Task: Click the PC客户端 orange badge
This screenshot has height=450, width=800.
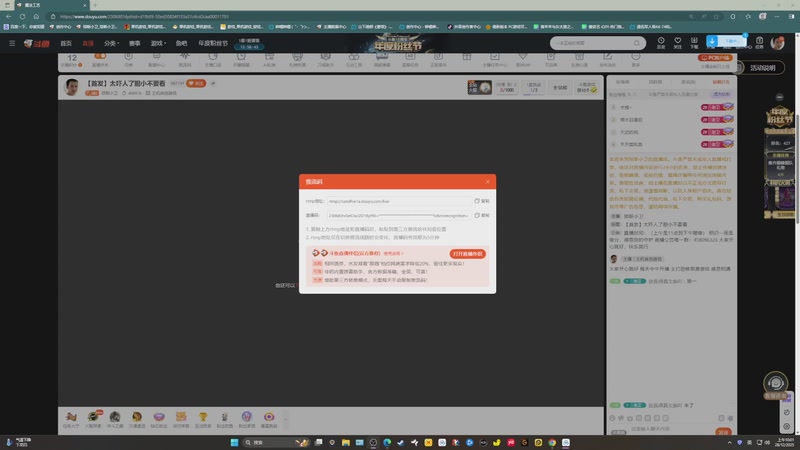Action: (715, 58)
